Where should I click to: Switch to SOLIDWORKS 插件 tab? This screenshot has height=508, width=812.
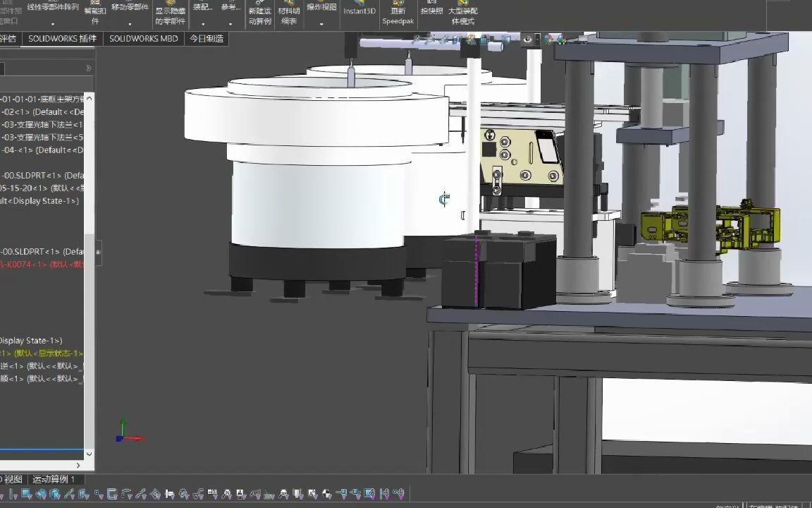click(x=62, y=39)
